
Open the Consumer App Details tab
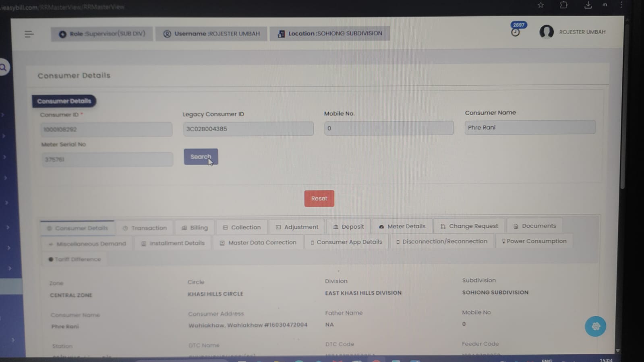coord(346,242)
